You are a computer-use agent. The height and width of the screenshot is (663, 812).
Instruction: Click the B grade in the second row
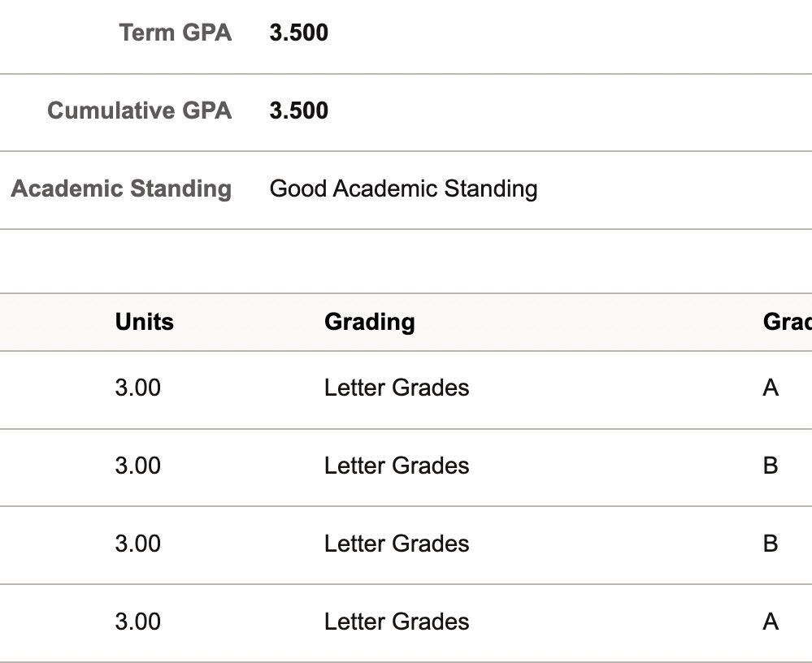pyautogui.click(x=771, y=466)
